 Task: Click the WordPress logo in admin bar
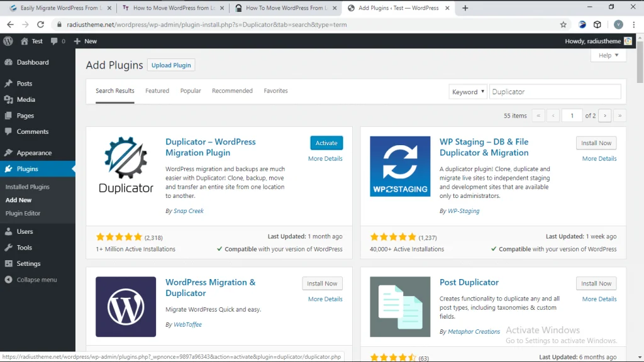coord(8,41)
